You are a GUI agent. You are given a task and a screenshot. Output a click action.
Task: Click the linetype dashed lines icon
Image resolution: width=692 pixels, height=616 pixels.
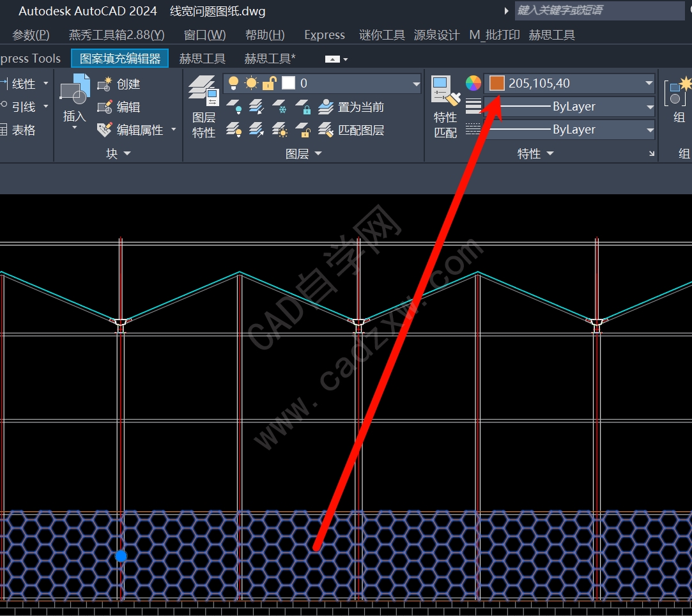(473, 129)
